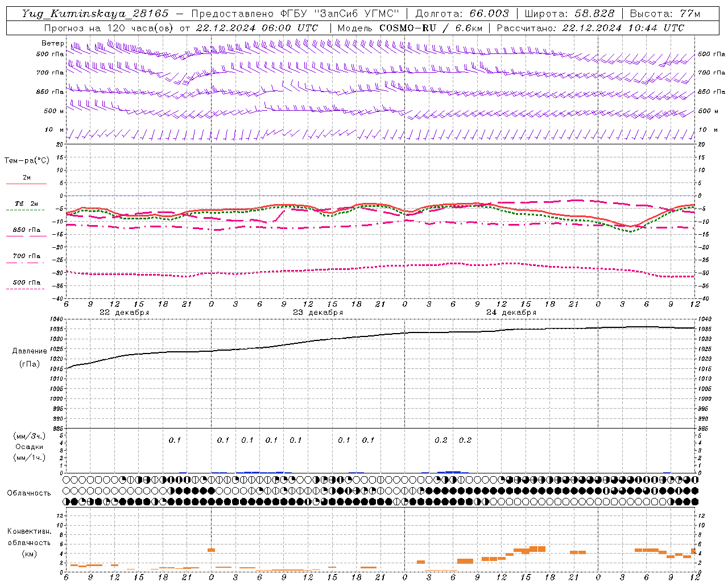This screenshot has height=582, width=728.
Task: Click the 2м temperature legend entry
Action: [x=27, y=178]
